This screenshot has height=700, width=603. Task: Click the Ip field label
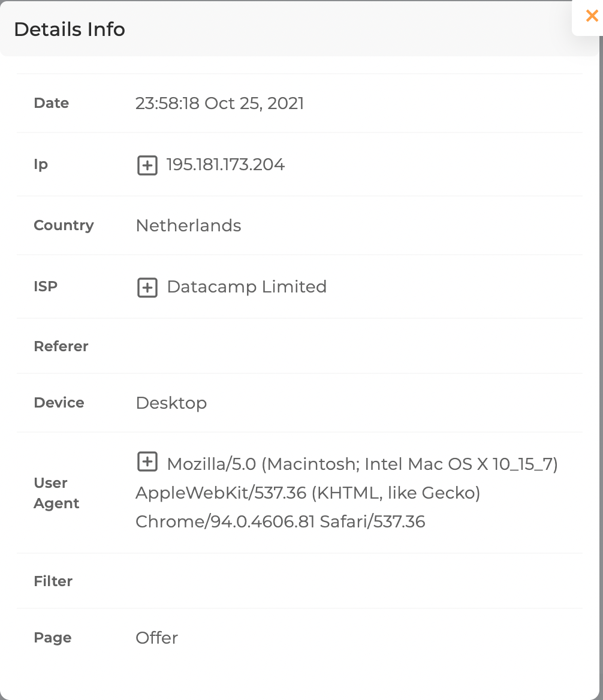pyautogui.click(x=41, y=165)
